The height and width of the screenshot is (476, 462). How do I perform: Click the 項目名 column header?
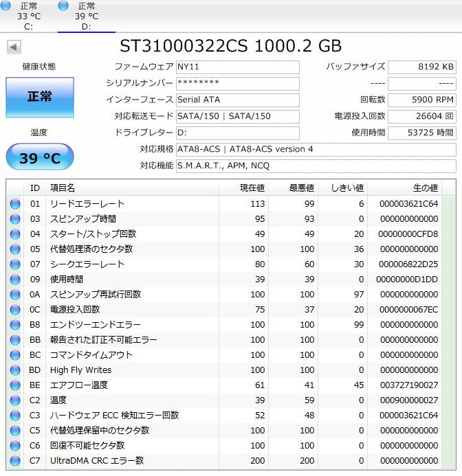click(x=132, y=188)
